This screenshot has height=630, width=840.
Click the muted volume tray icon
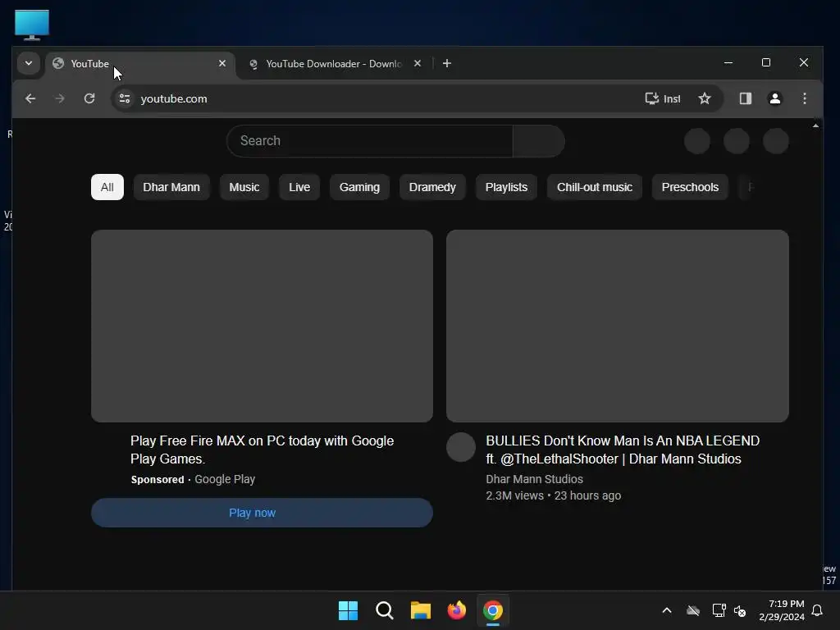(x=741, y=610)
